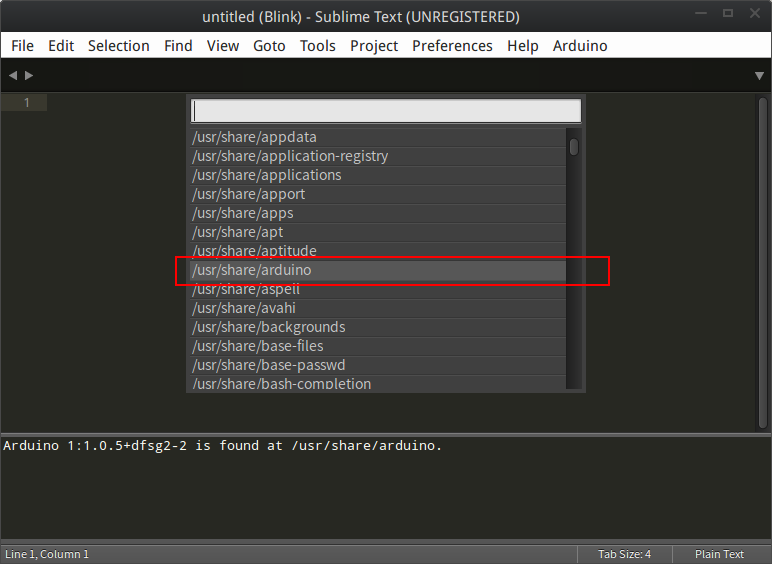Select /usr/share/avahi entry
Viewport: 772px width, 564px height.
click(378, 308)
